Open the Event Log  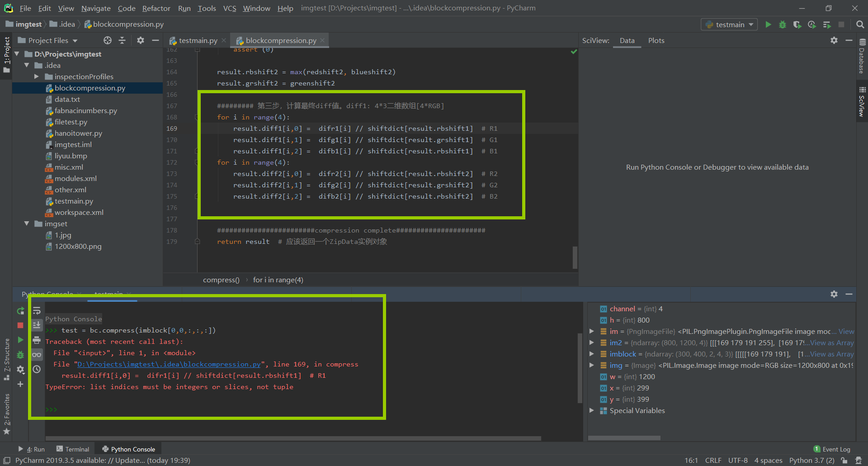point(832,449)
